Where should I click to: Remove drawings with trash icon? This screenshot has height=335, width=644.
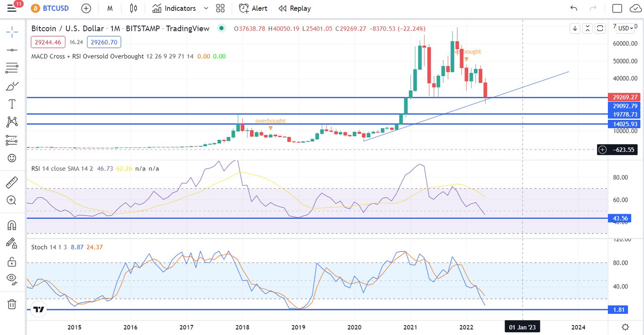click(x=12, y=303)
